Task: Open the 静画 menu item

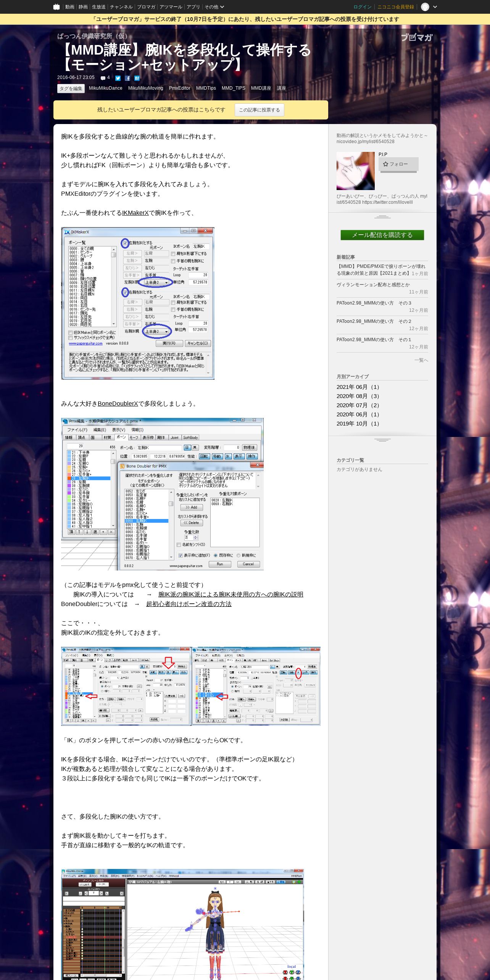Action: click(83, 7)
